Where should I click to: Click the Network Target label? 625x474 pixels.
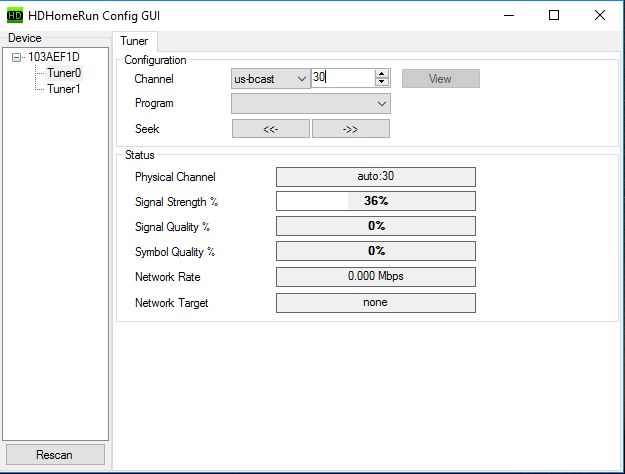pos(171,303)
